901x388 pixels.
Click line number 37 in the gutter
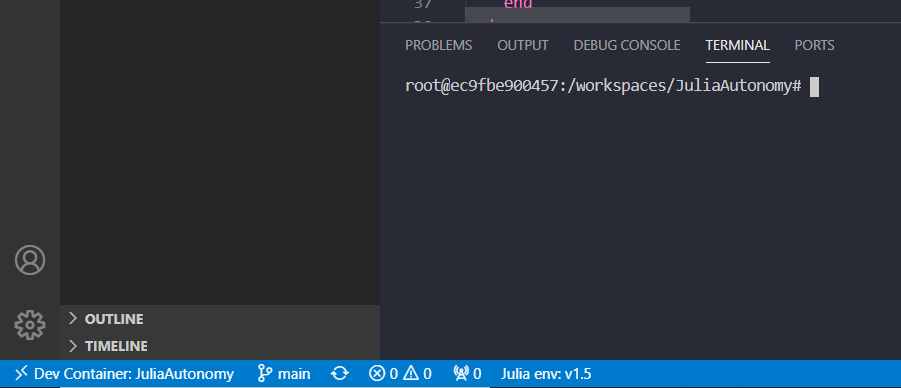click(x=423, y=4)
